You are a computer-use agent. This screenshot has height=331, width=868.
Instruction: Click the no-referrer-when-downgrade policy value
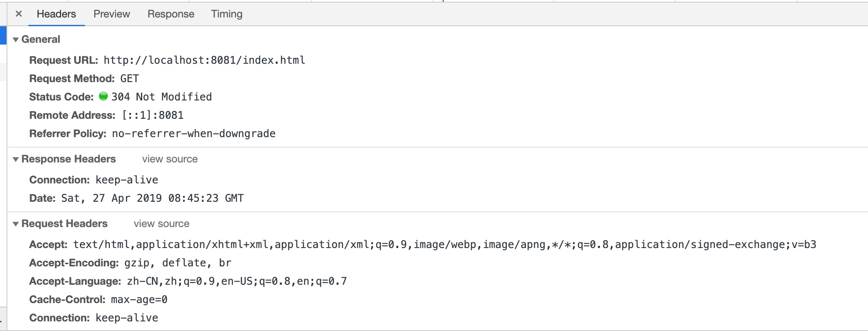[194, 134]
